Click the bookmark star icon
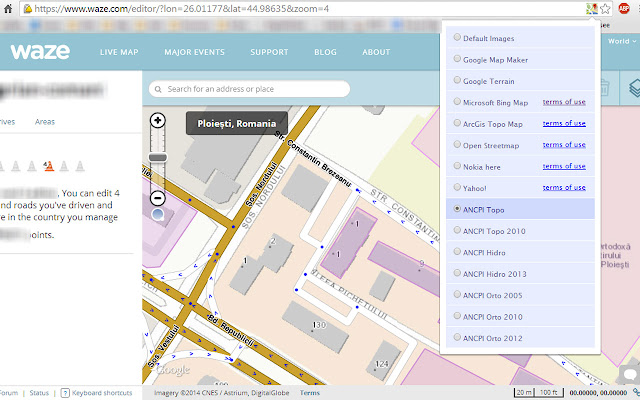 [x=606, y=9]
